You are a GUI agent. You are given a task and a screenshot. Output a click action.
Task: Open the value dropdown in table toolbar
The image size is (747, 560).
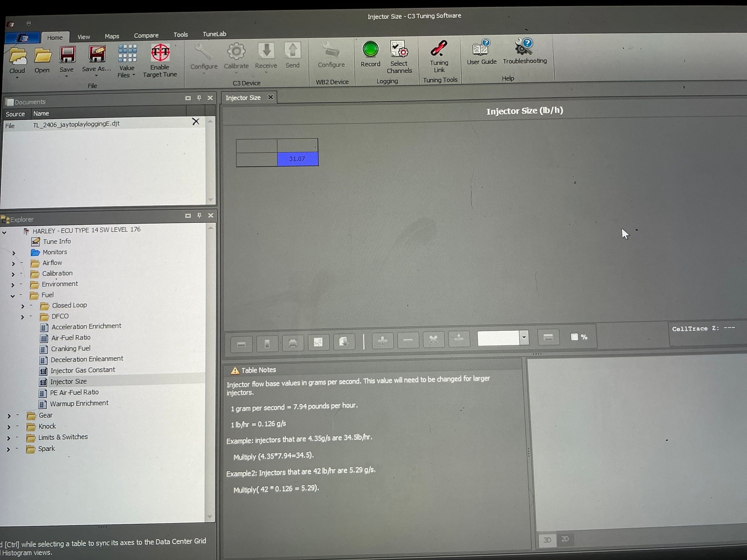pos(524,337)
